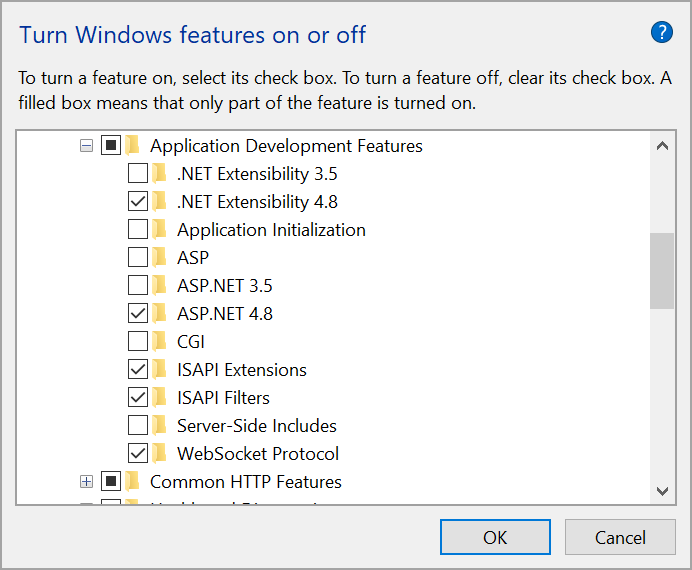This screenshot has width=692, height=570.
Task: Click folder icon beside Server-Side Includes
Action: point(159,426)
